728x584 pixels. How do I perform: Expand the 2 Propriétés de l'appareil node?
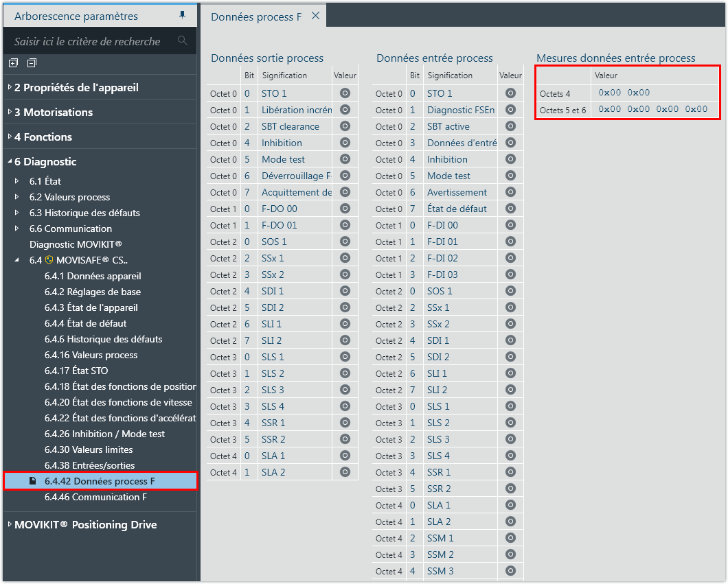(x=9, y=87)
